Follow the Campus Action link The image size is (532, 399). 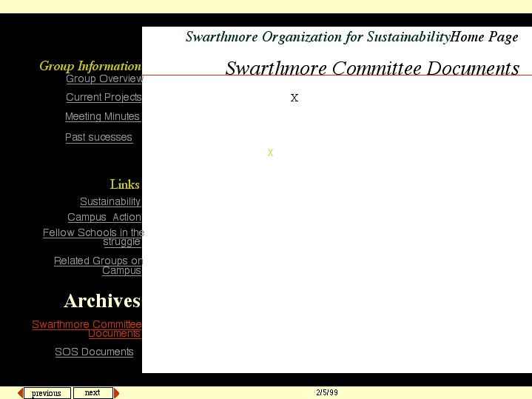104,217
